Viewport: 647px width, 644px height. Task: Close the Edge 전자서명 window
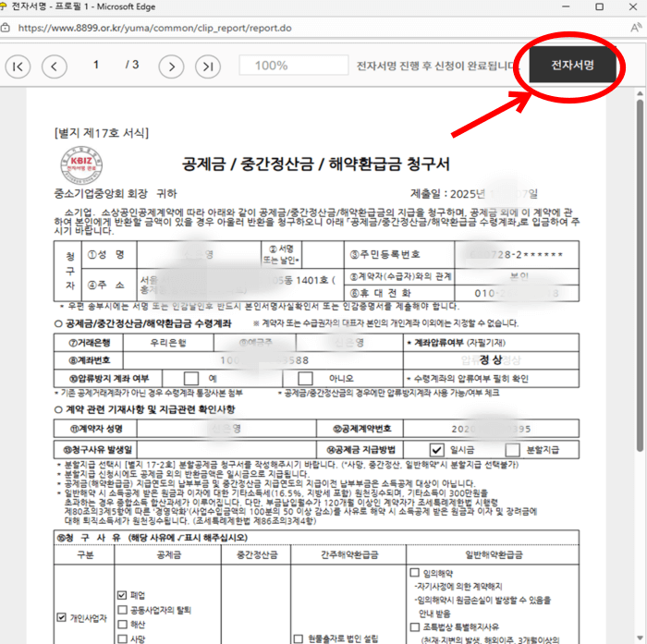(633, 7)
